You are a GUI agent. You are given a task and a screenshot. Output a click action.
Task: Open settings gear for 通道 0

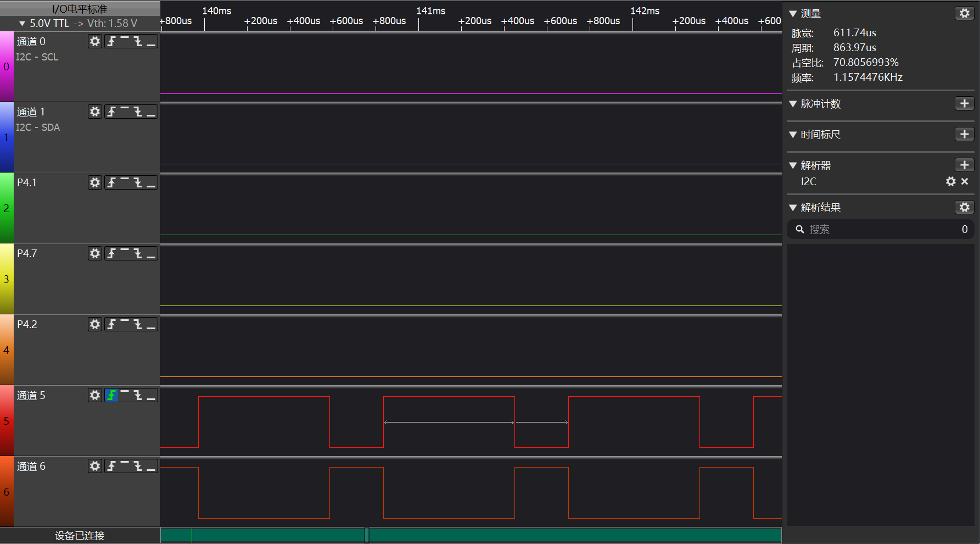pos(95,41)
